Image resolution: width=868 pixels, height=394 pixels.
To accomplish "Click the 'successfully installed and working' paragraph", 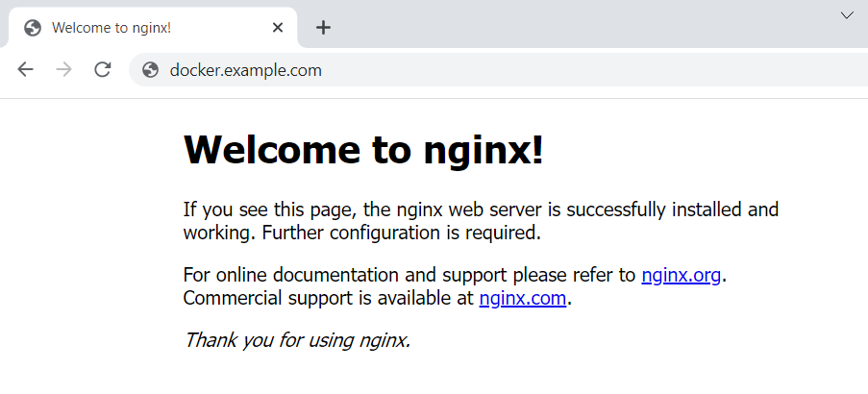I will click(x=481, y=221).
